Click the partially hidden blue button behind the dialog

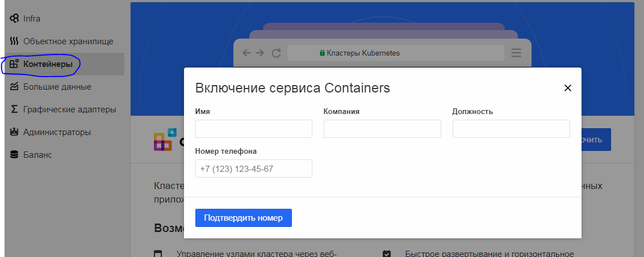point(596,140)
